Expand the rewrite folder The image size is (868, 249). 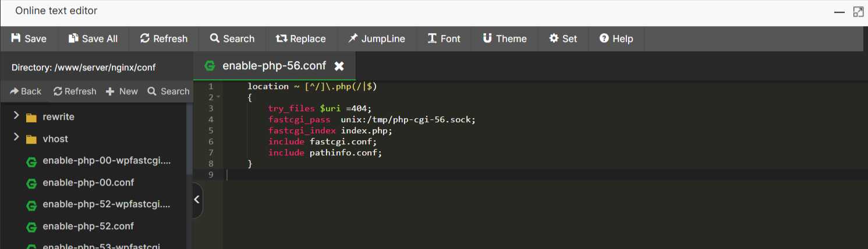pyautogui.click(x=16, y=116)
